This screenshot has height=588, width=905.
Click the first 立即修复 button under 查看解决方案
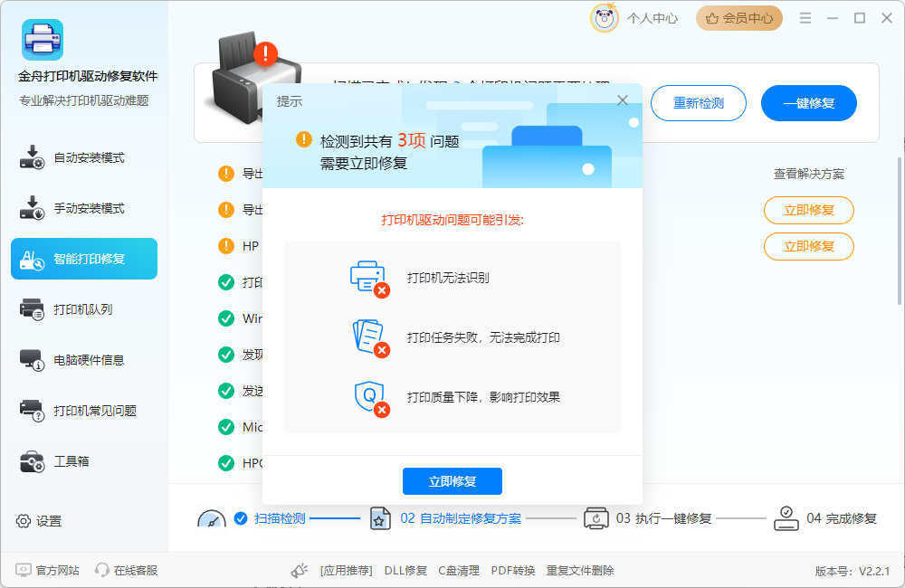[808, 210]
